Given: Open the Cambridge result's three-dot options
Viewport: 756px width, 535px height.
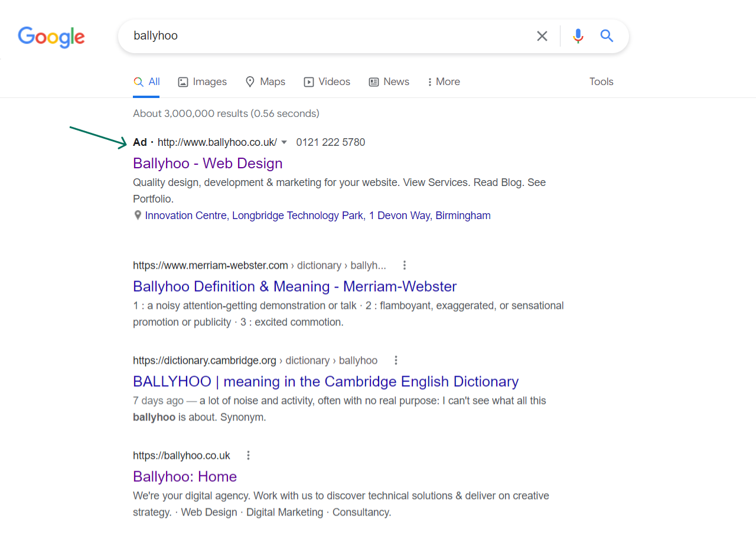Looking at the screenshot, I should pyautogui.click(x=396, y=360).
